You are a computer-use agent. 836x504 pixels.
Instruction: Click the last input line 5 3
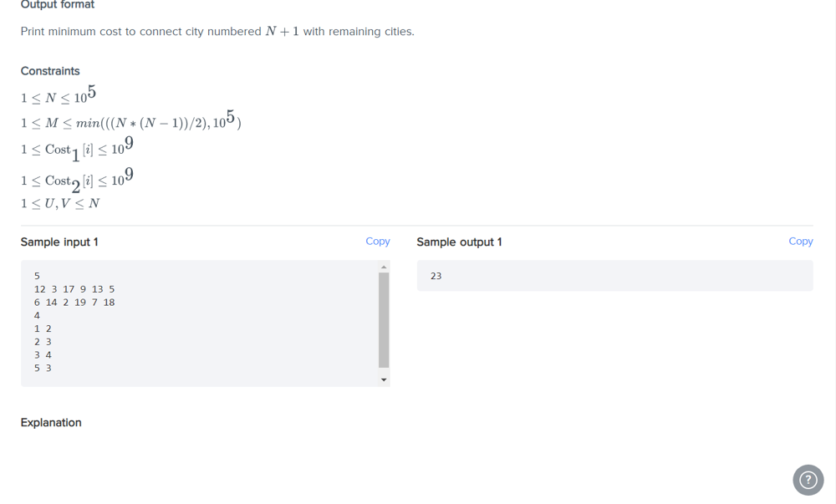click(x=43, y=368)
